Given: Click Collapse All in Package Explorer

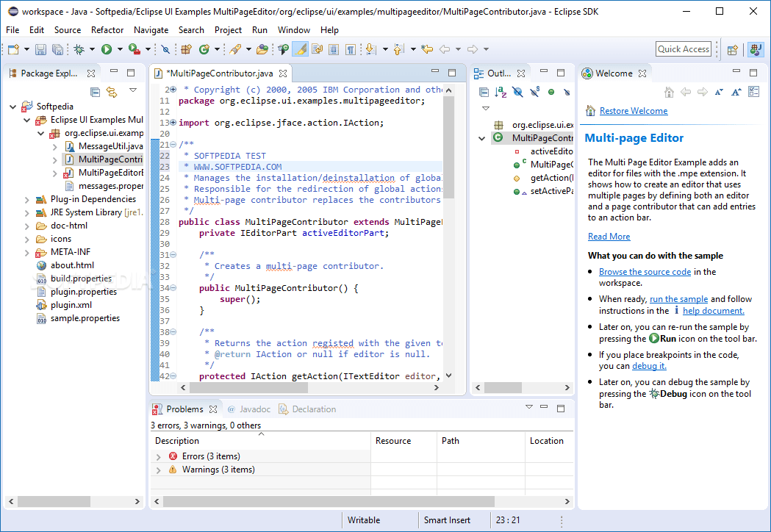Looking at the screenshot, I should [95, 92].
